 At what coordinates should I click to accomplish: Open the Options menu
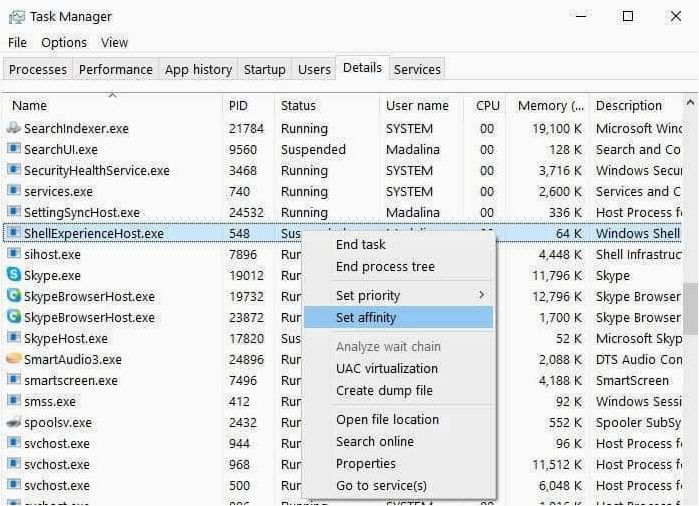coord(64,43)
